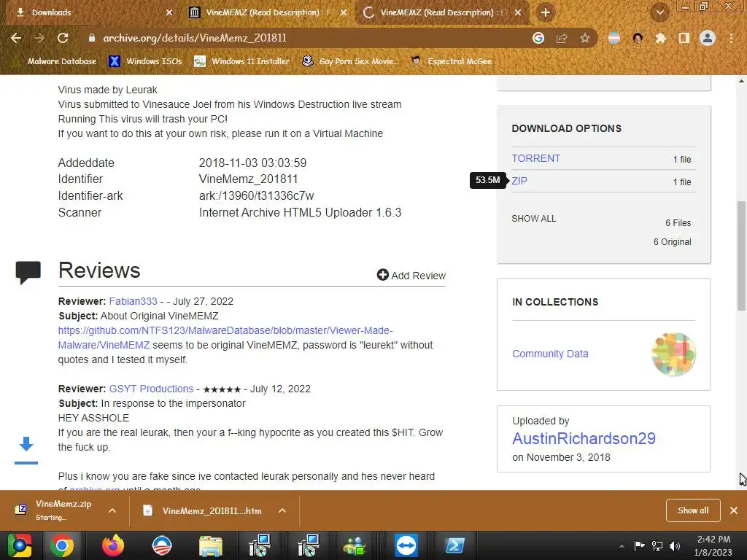Viewport: 747px width, 560px height.
Task: Open uploader AustinRichardson29 profile
Action: point(584,438)
